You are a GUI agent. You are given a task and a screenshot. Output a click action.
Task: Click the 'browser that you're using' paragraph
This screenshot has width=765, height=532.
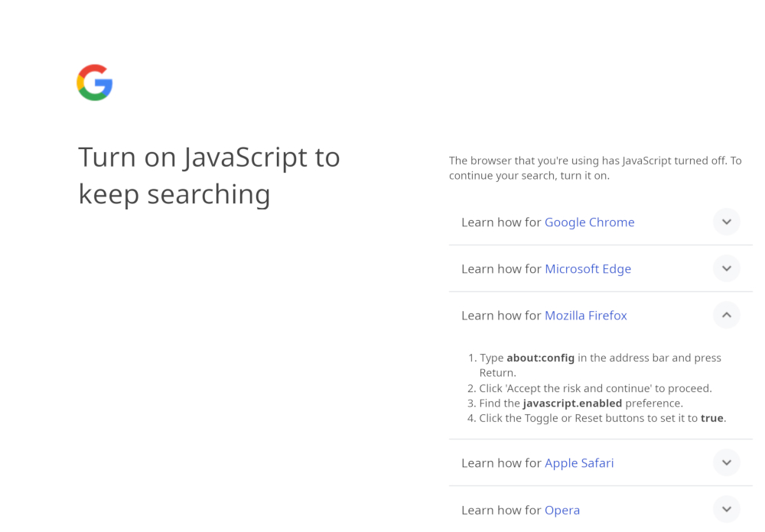(x=595, y=167)
